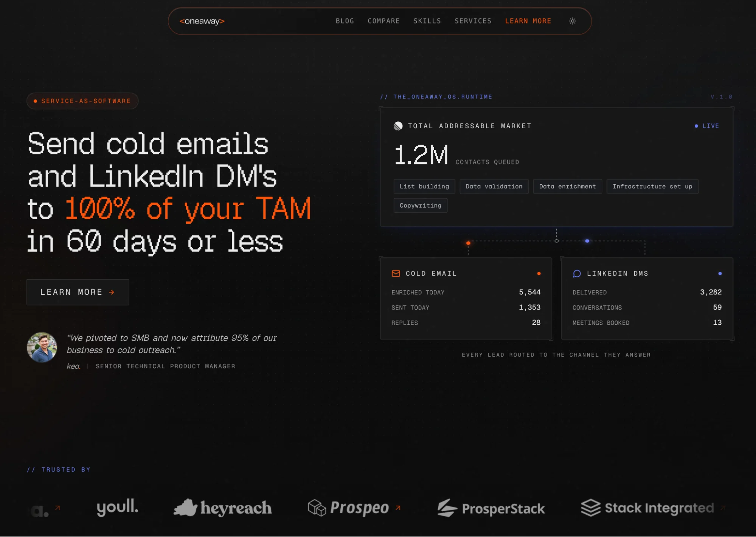Viewport: 756px width, 537px height.
Task: Click the Conversations value 59
Action: click(717, 307)
